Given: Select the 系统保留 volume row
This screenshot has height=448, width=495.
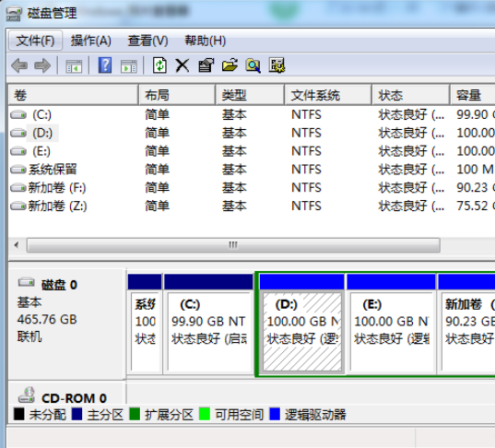Looking at the screenshot, I should [x=252, y=170].
